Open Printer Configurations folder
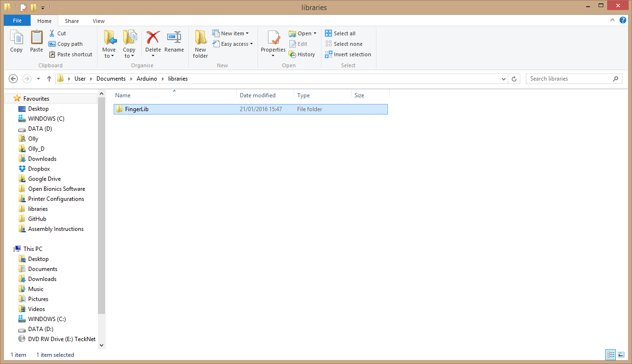632x364 pixels. [56, 199]
